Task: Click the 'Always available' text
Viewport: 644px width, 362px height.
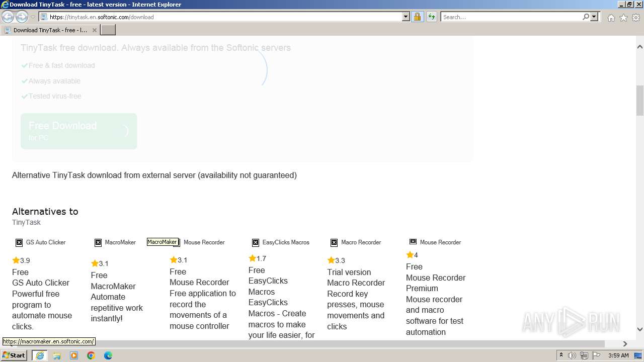Action: pos(54,81)
